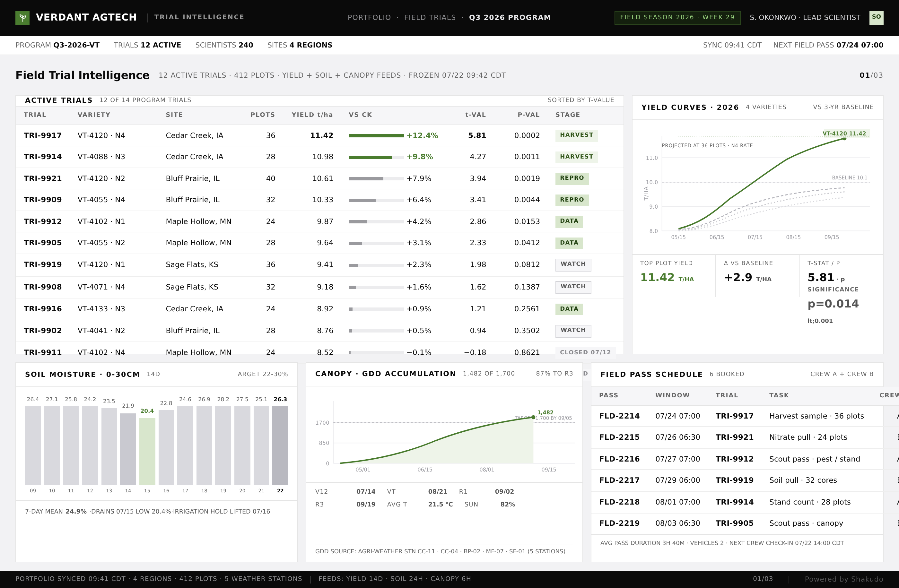
Task: Open the TRI-9905 link in pass schedule
Action: (734, 523)
